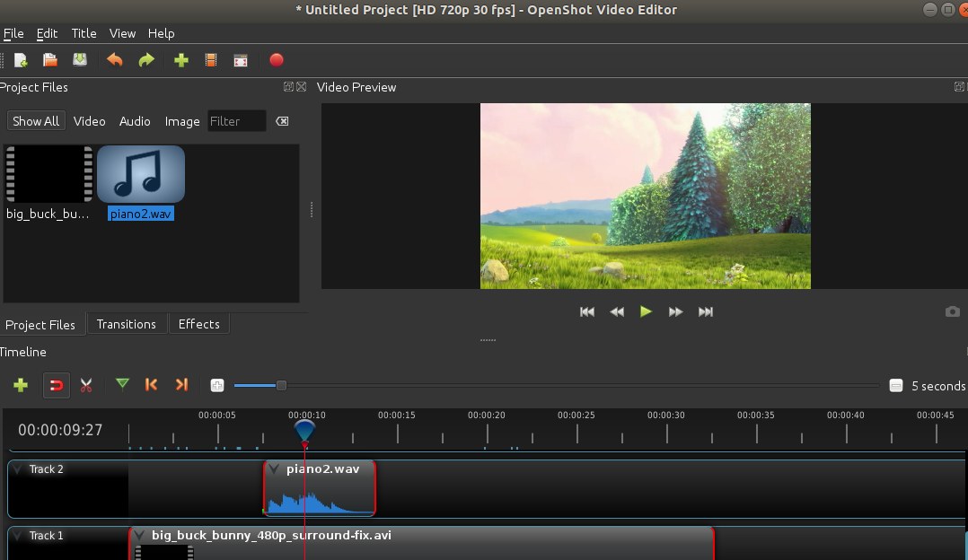968x560 pixels.
Task: Click the 00:00:09:27 timecode display
Action: pyautogui.click(x=60, y=430)
